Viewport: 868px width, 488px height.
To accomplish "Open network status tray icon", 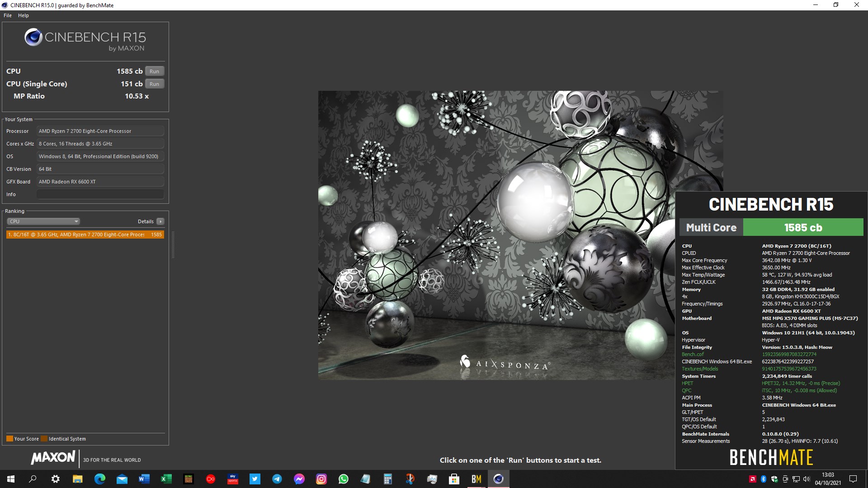I will [796, 479].
